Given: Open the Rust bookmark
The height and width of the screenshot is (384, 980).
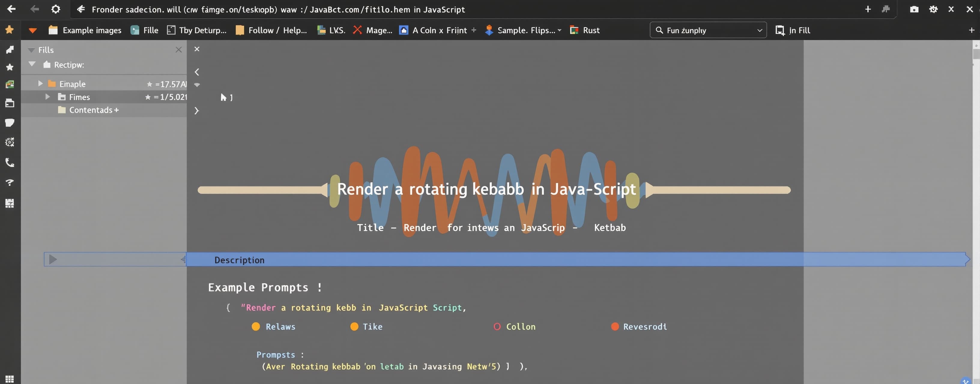Looking at the screenshot, I should 585,30.
